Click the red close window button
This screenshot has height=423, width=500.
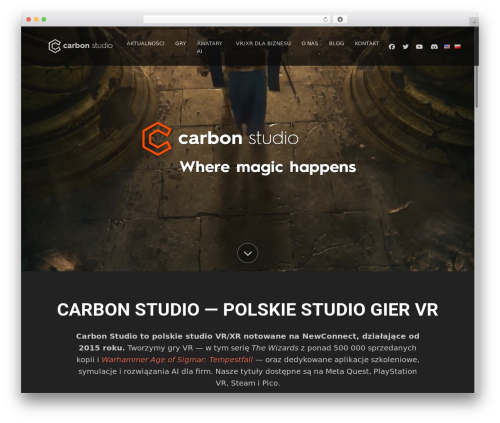(x=29, y=19)
